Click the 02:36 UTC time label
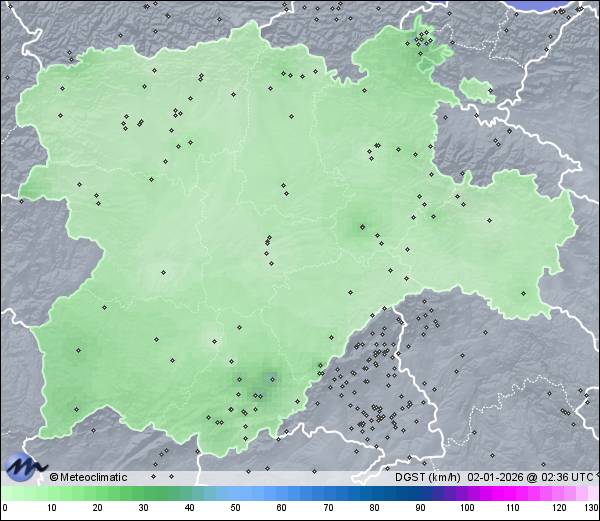Viewport: 600px width, 521px height. [x=565, y=477]
